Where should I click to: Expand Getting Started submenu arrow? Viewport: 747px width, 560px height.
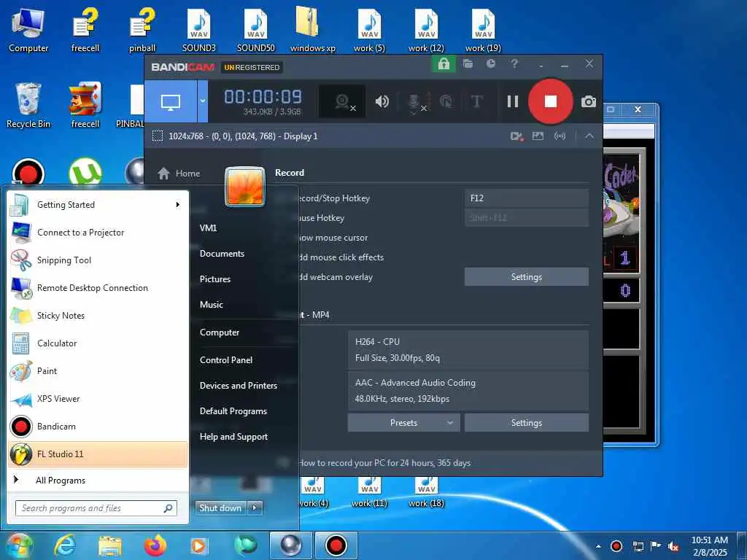[x=178, y=205]
